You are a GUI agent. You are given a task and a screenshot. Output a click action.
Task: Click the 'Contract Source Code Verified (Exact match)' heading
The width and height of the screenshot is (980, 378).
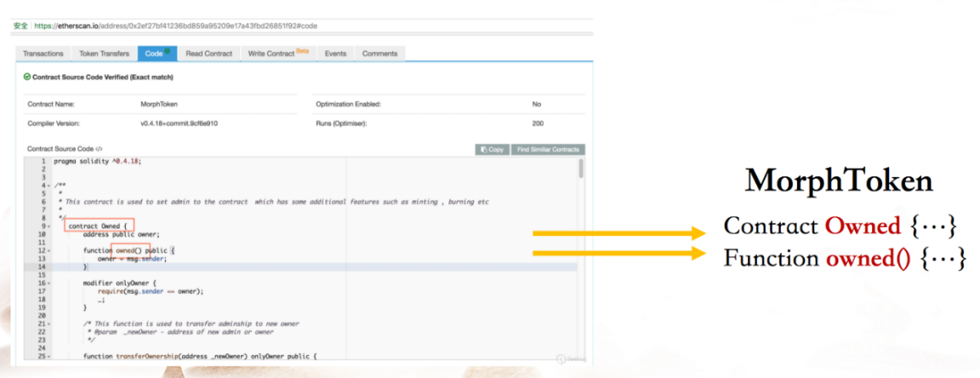click(103, 77)
